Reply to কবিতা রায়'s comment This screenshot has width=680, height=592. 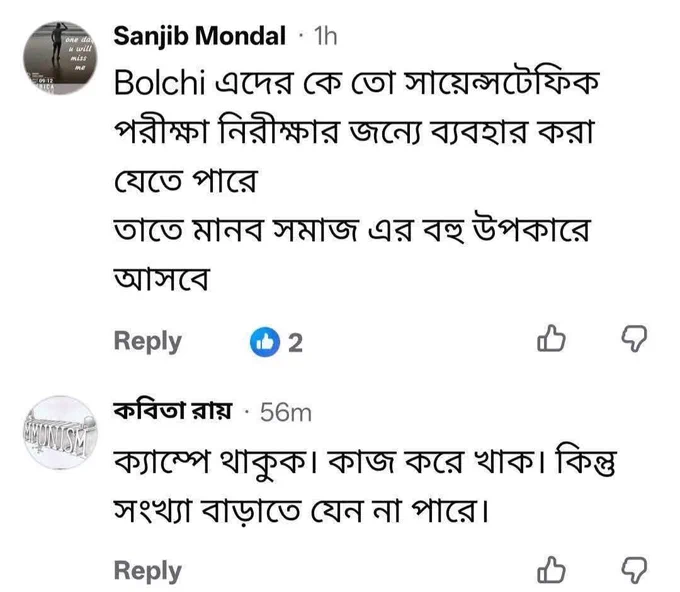pyautogui.click(x=147, y=571)
